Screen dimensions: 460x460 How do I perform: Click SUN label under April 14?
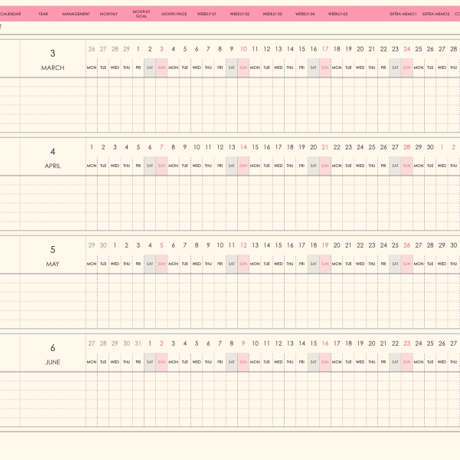[x=243, y=166]
